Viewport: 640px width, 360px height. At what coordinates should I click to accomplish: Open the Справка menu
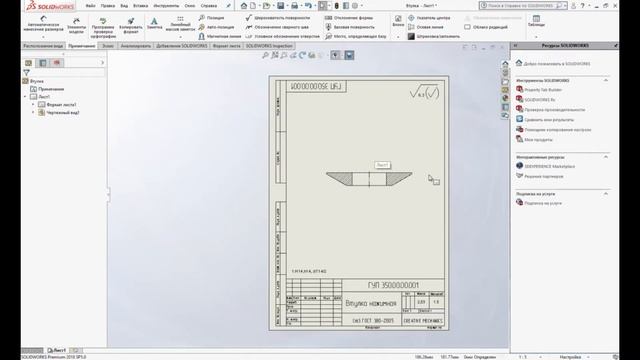click(209, 6)
